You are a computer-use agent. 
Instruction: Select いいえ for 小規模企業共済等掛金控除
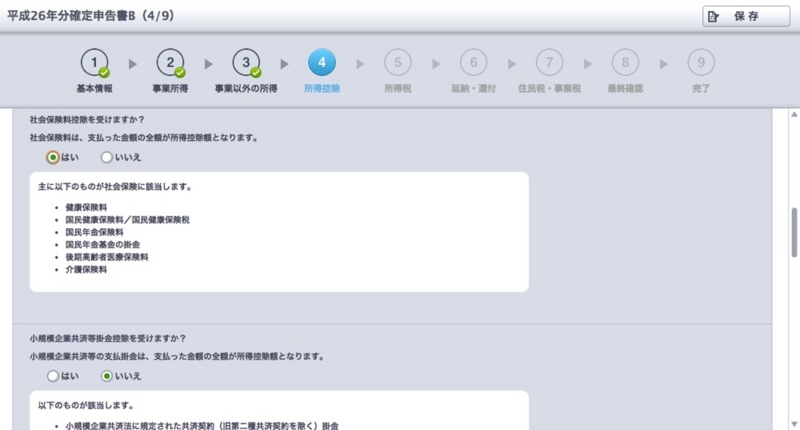[106, 376]
